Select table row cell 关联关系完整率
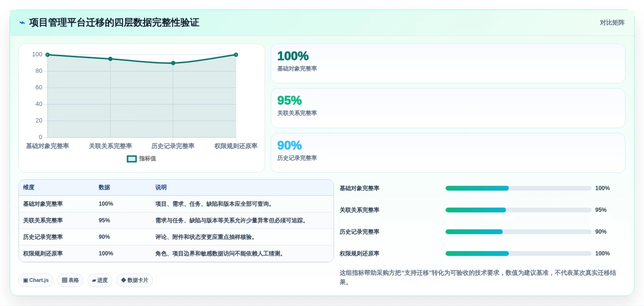This screenshot has height=306, width=644. coord(43,221)
